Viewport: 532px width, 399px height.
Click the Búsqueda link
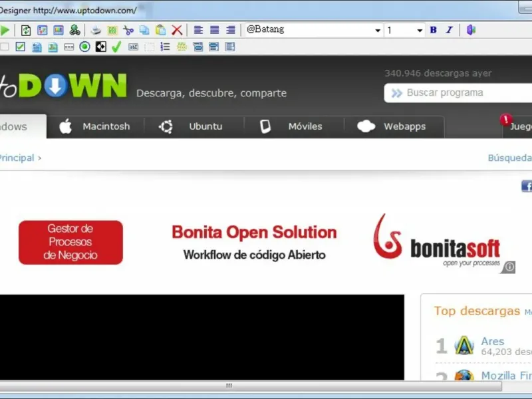pos(510,158)
